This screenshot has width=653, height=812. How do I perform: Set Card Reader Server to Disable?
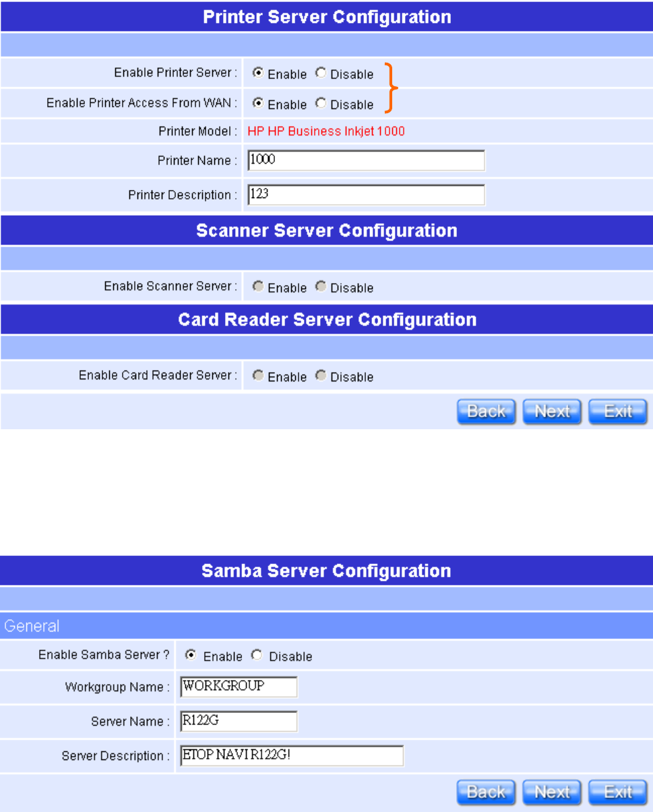click(x=321, y=375)
